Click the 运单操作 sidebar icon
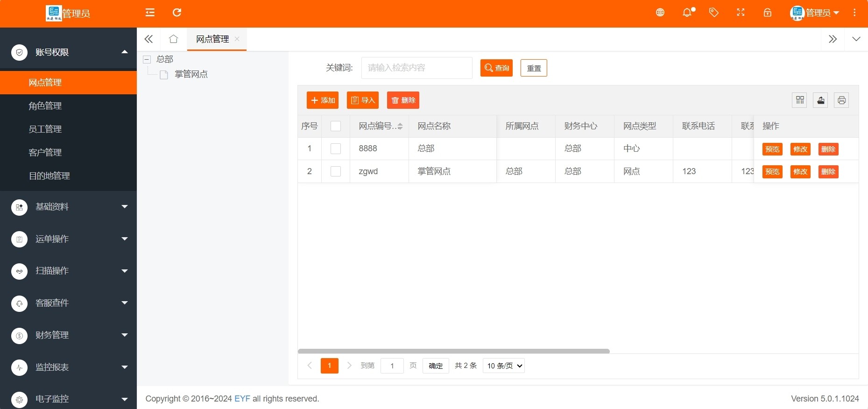 pos(19,239)
